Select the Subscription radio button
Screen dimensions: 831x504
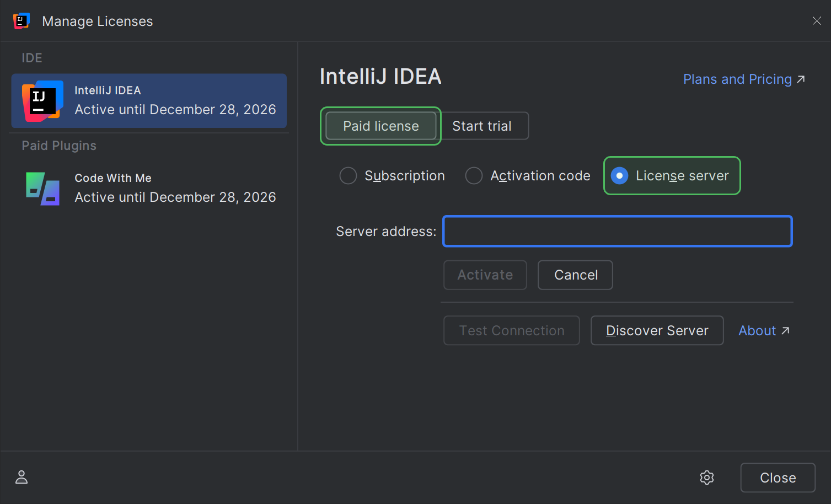coord(348,175)
